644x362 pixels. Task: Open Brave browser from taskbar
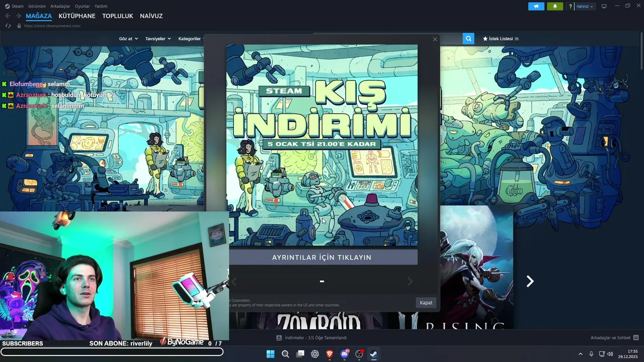click(330, 354)
